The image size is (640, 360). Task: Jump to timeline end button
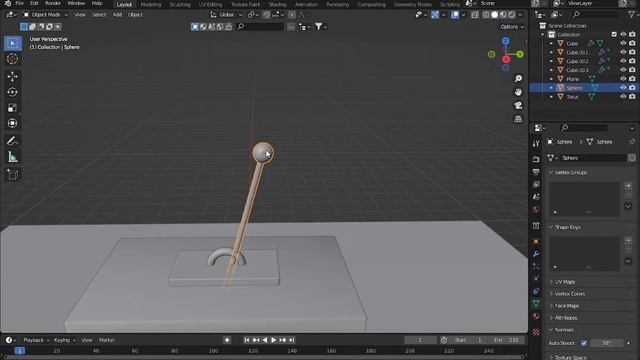click(x=292, y=340)
